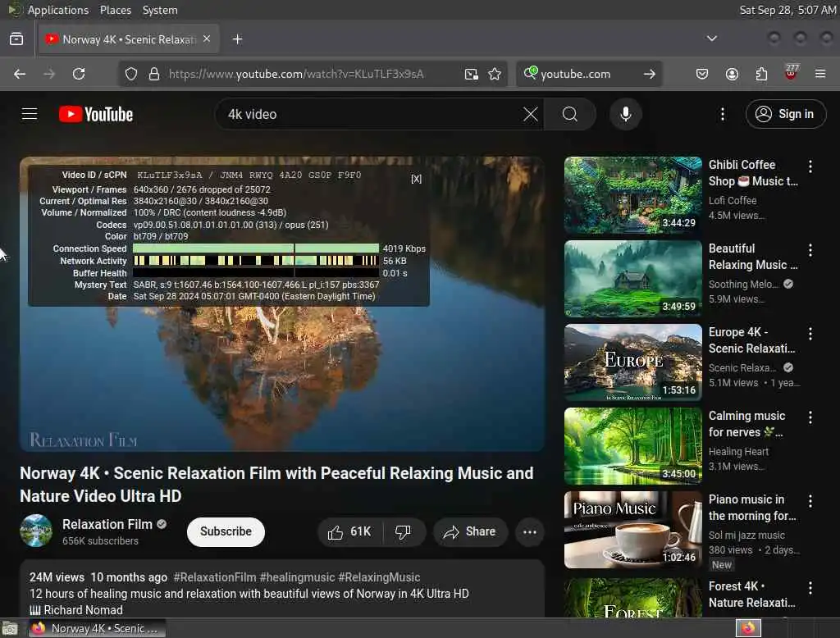
Task: Open Piano Music morning video thumbnail
Action: (632, 529)
